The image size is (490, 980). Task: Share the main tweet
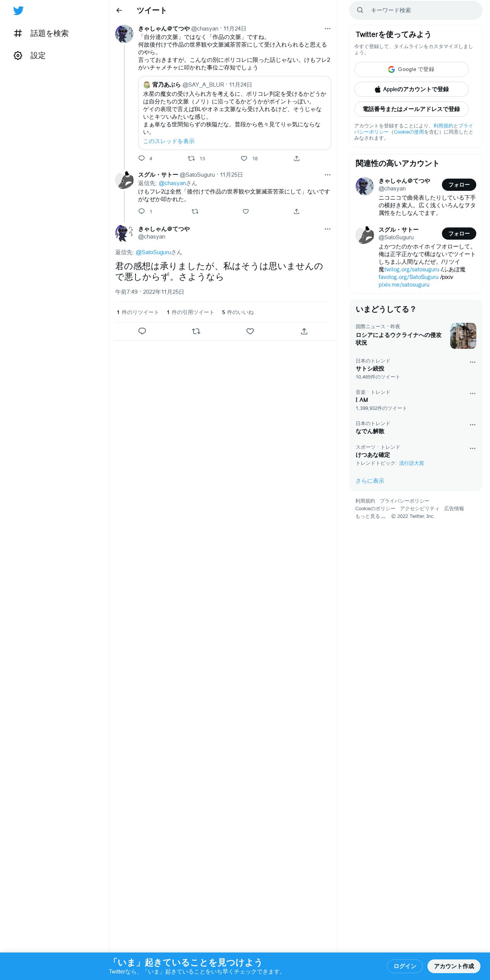pyautogui.click(x=304, y=331)
